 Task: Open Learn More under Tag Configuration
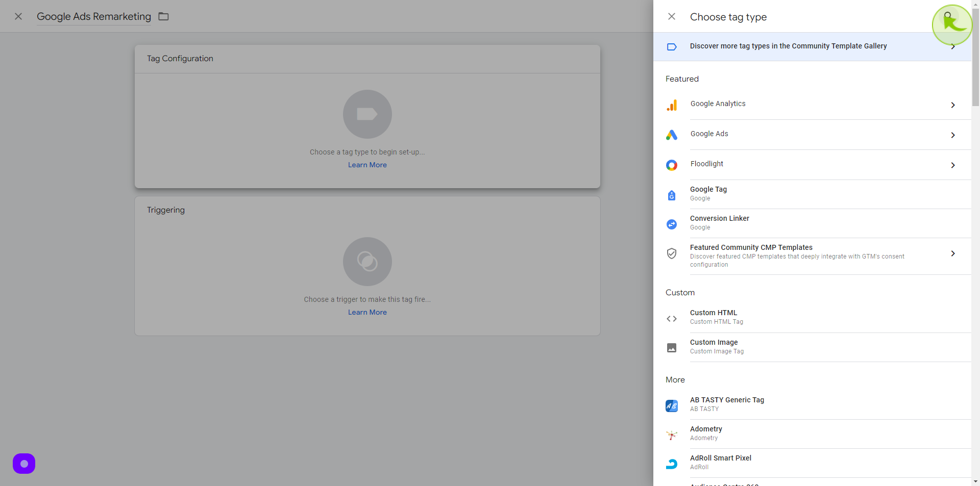(x=367, y=165)
